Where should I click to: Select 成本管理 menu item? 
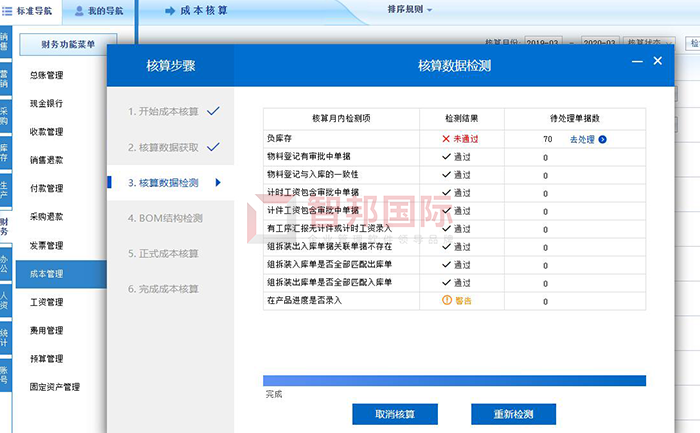61,274
